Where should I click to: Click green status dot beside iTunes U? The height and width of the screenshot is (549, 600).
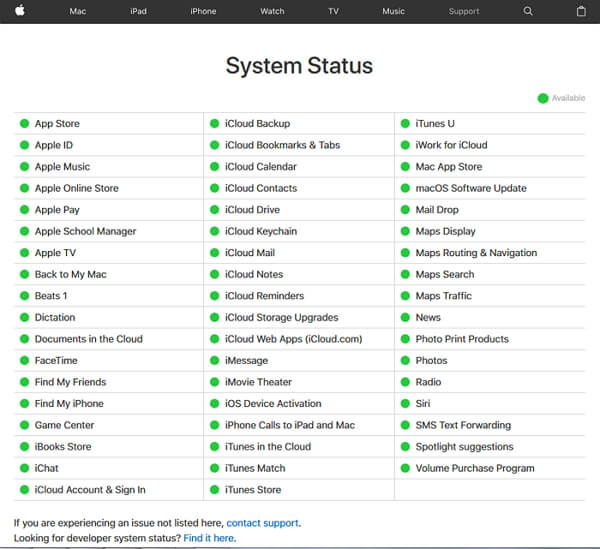pyautogui.click(x=405, y=124)
